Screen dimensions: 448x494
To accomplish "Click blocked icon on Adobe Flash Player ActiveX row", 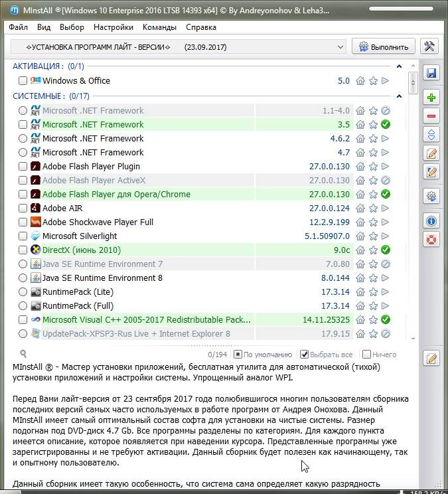I will (x=386, y=180).
